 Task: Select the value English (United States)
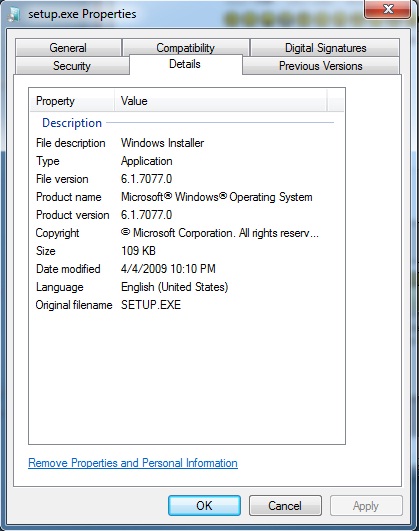[174, 287]
